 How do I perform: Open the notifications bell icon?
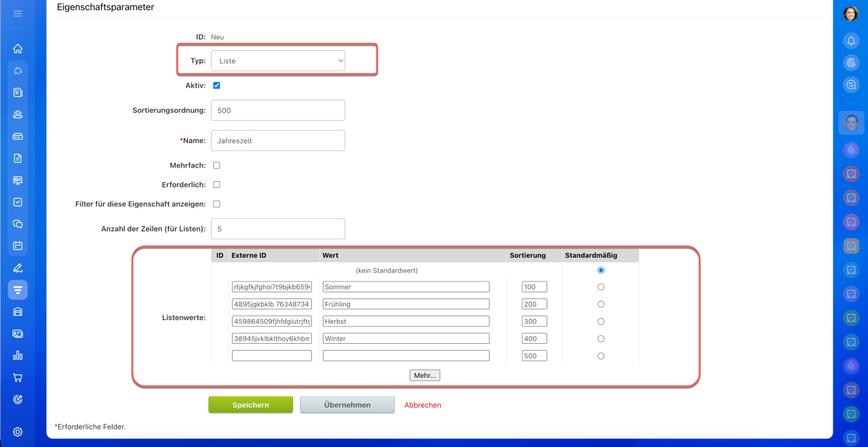(851, 41)
